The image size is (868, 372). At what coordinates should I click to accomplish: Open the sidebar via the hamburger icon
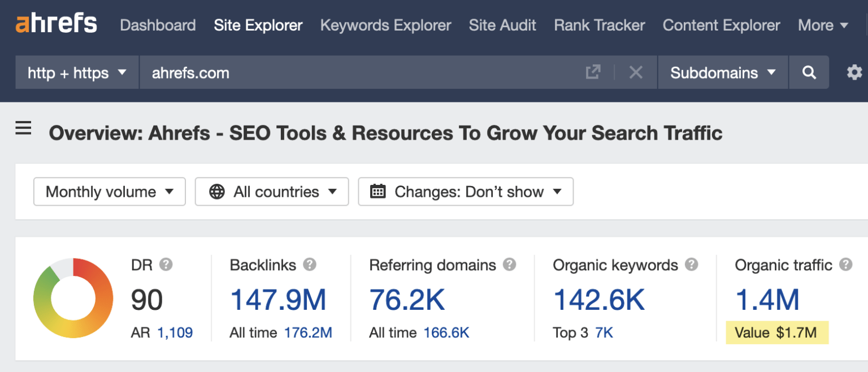pos(23,128)
